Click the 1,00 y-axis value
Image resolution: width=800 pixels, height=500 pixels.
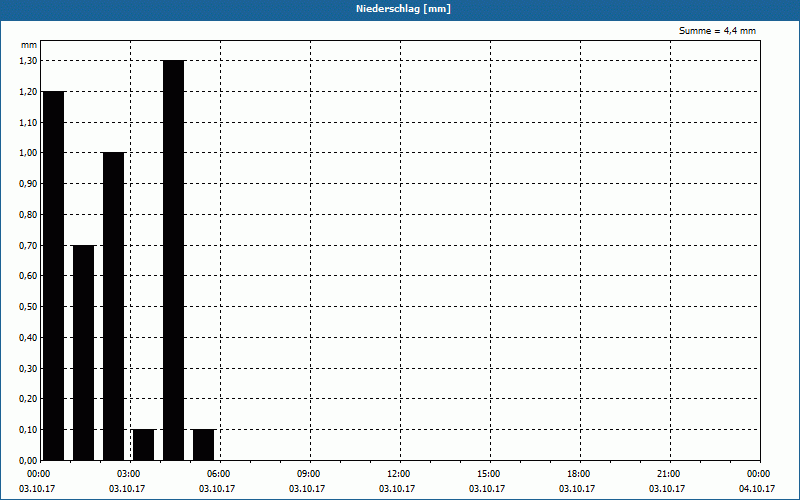click(x=28, y=153)
